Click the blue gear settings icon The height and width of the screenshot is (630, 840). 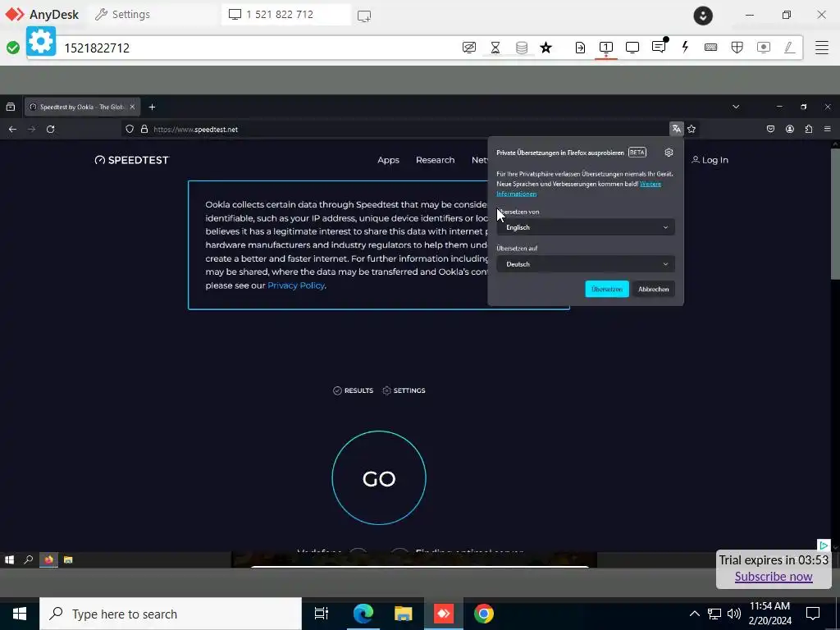click(x=41, y=41)
